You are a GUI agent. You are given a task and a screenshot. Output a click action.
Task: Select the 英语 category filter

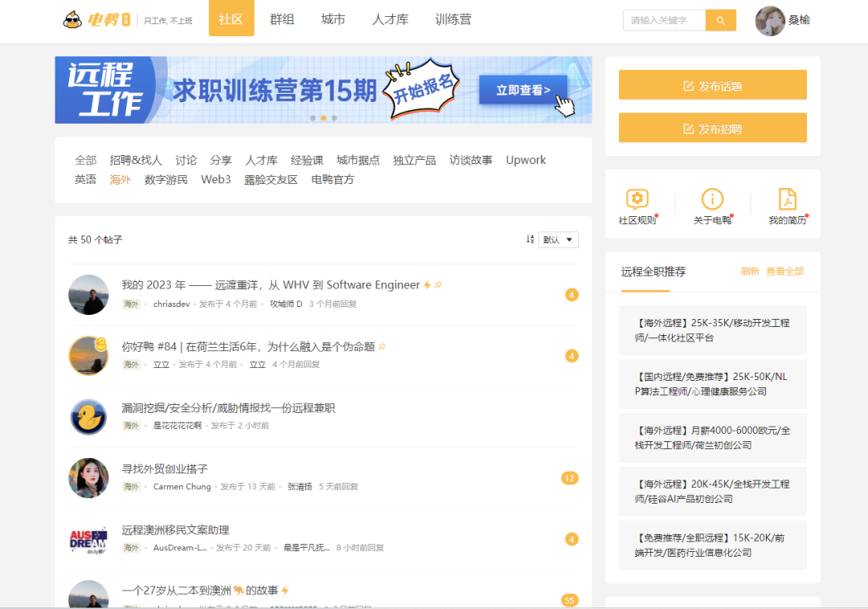click(x=86, y=180)
